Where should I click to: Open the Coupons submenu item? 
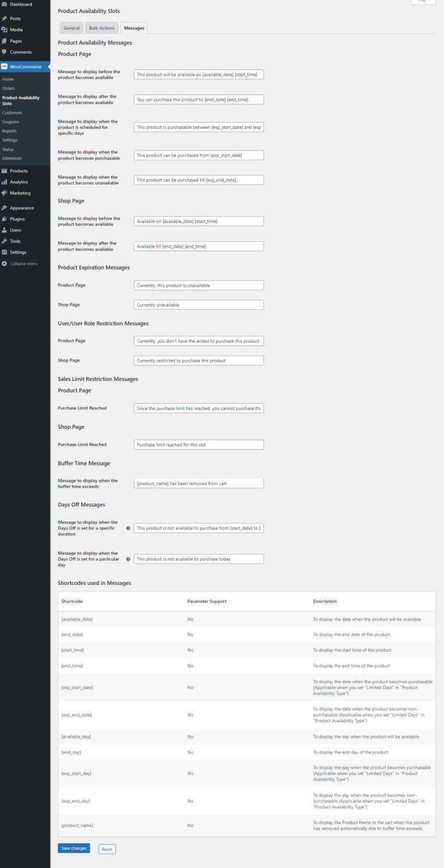[x=10, y=122]
